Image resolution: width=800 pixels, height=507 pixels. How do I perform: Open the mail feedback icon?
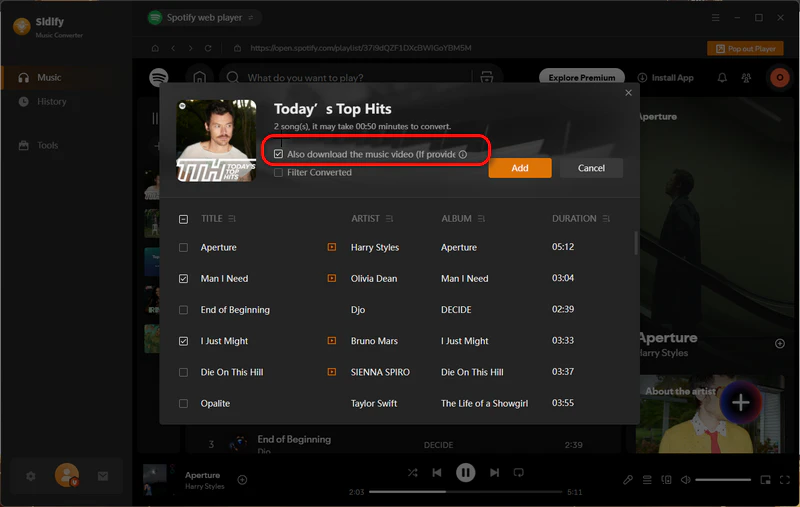[x=103, y=476]
